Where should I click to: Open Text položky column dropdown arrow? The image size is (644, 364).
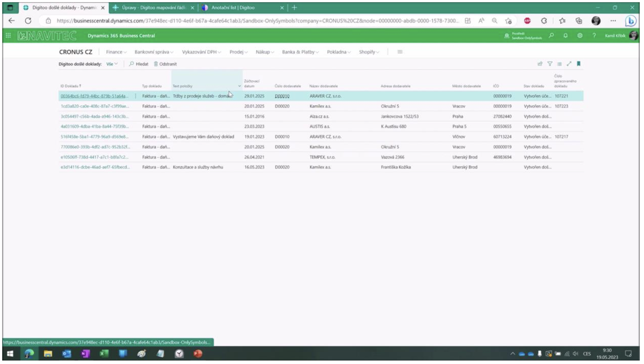(239, 86)
